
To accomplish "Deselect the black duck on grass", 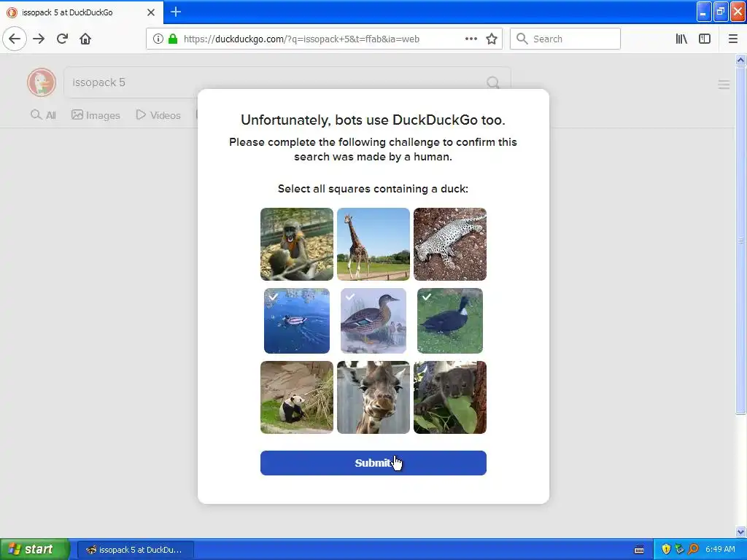I will point(449,321).
